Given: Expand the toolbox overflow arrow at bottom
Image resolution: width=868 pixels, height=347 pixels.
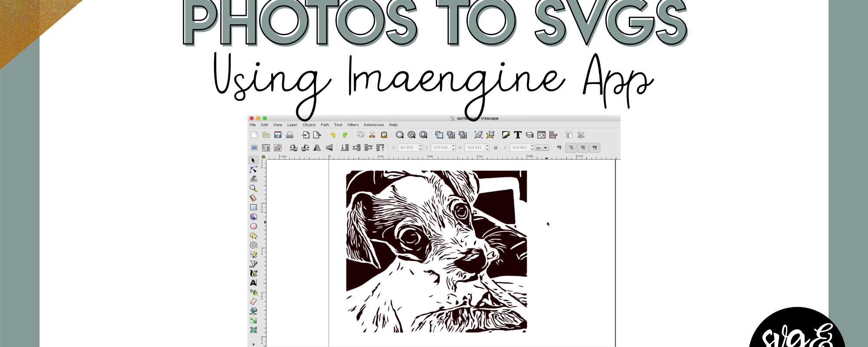Looking at the screenshot, I should coord(253,344).
